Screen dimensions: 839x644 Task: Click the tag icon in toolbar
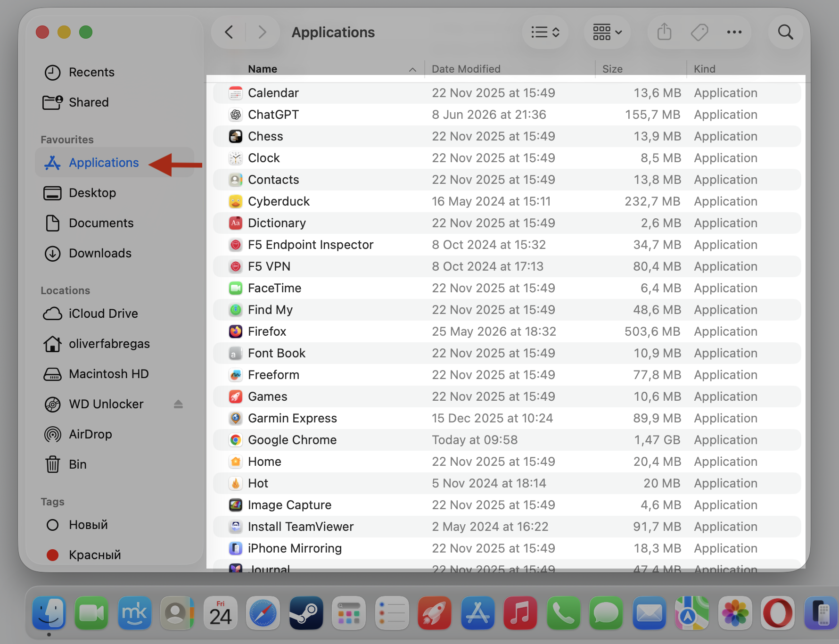(x=699, y=32)
